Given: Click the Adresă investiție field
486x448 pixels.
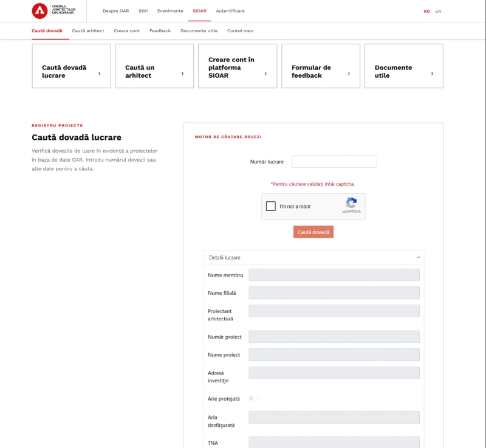Looking at the screenshot, I should tap(334, 373).
